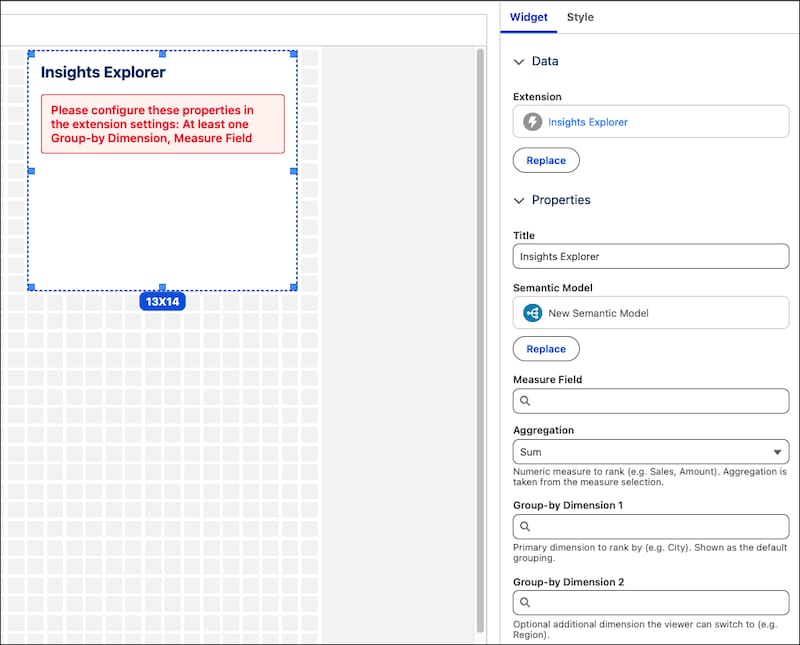Click the New Semantic Model field

651,313
